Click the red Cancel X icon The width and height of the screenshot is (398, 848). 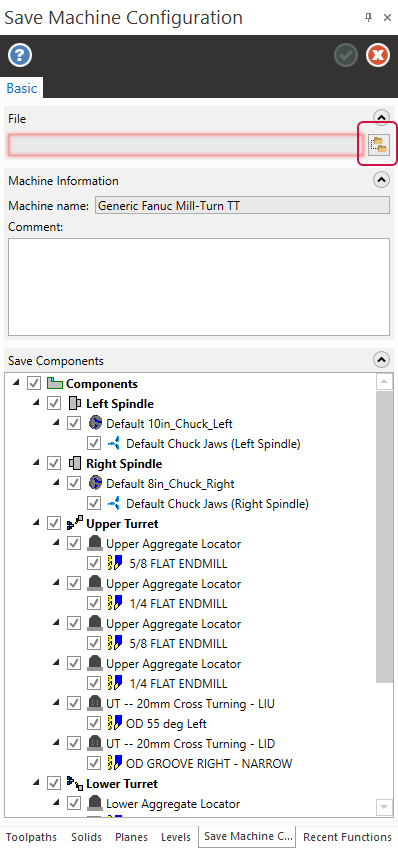[377, 55]
